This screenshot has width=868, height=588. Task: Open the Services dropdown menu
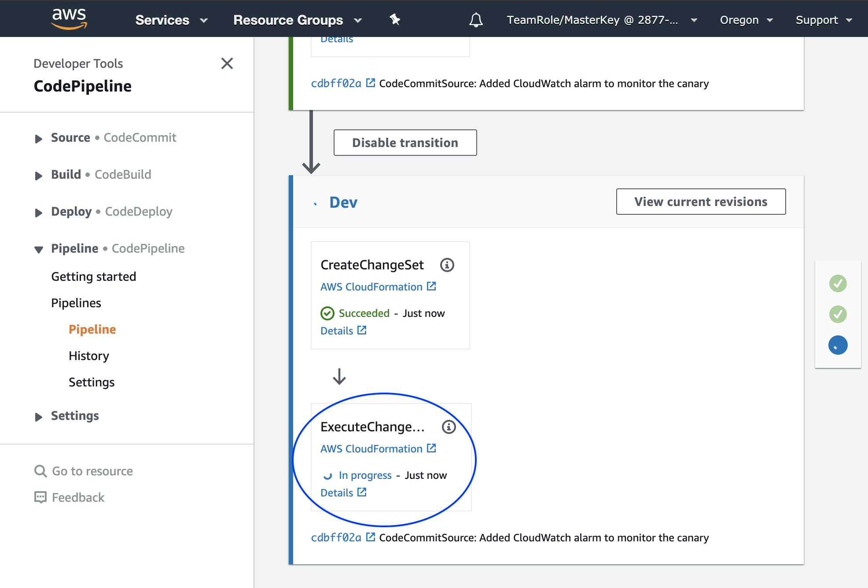coord(171,20)
